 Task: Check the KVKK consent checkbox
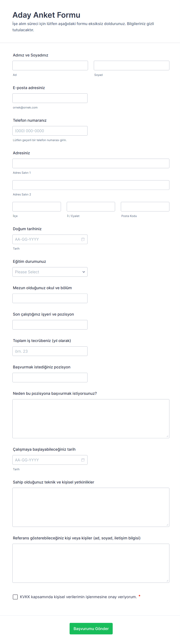(15, 597)
